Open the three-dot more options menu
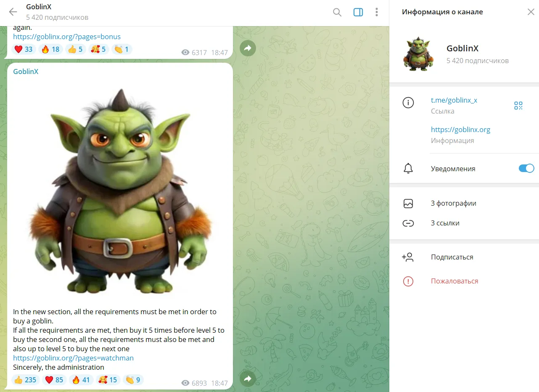Screen dimensions: 539x392 (377, 12)
